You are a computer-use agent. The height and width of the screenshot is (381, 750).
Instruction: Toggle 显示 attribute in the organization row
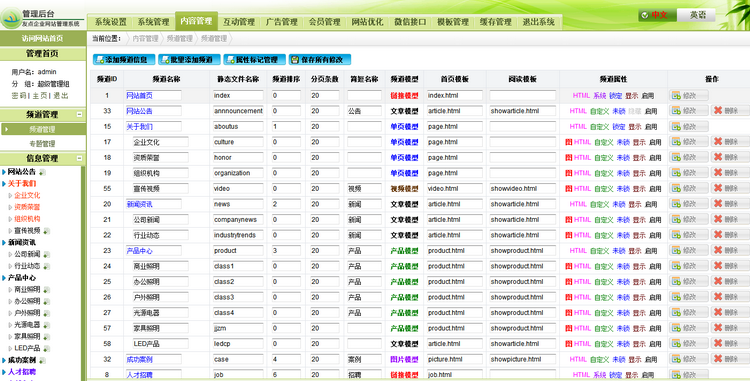pos(640,173)
